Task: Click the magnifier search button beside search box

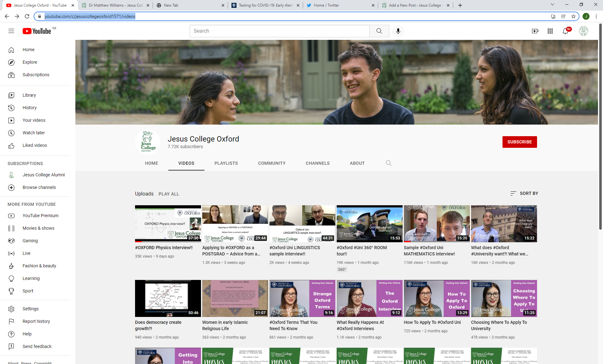Action: pyautogui.click(x=379, y=31)
